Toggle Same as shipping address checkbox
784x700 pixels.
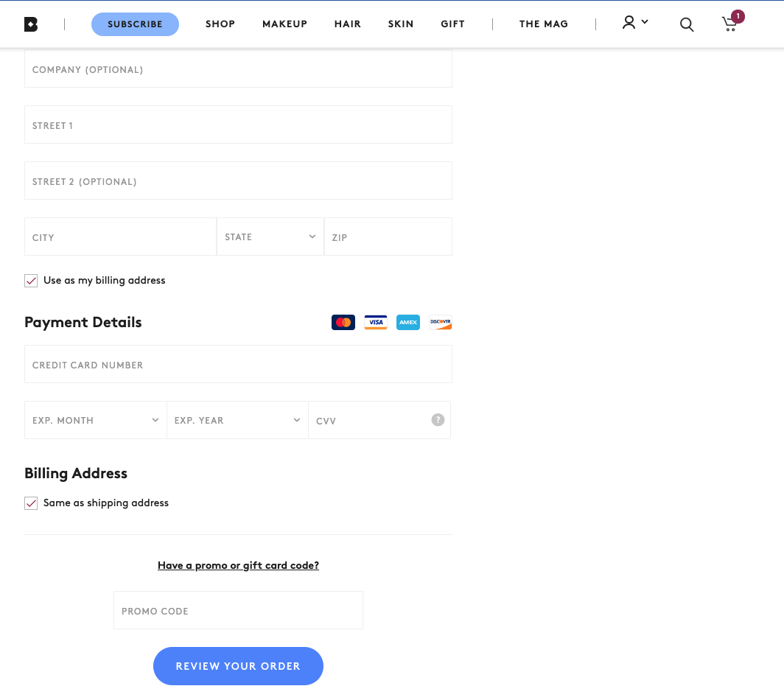(31, 503)
